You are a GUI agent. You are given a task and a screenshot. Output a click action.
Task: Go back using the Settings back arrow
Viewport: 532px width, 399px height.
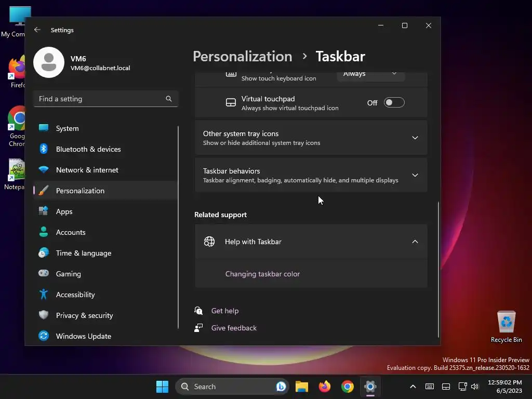click(37, 30)
